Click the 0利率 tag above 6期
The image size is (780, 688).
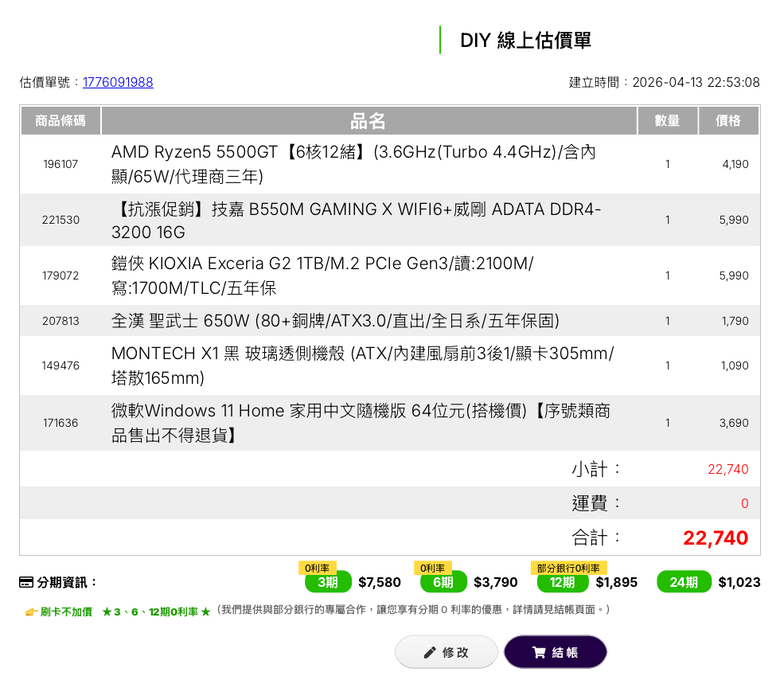(x=433, y=568)
